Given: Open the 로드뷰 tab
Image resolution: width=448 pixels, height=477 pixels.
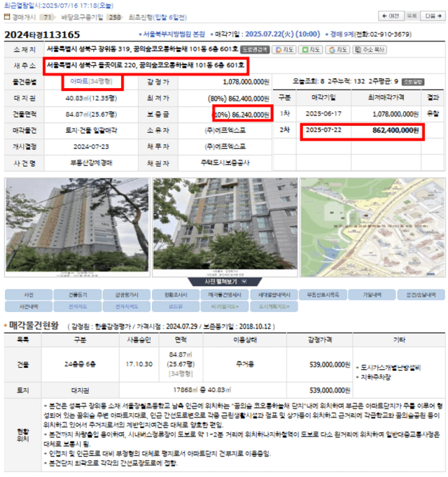Looking at the screenshot, I should click(176, 306).
